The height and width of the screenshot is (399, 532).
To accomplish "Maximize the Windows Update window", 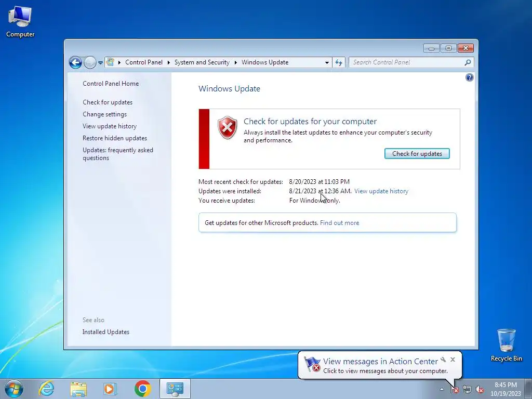I will [448, 48].
